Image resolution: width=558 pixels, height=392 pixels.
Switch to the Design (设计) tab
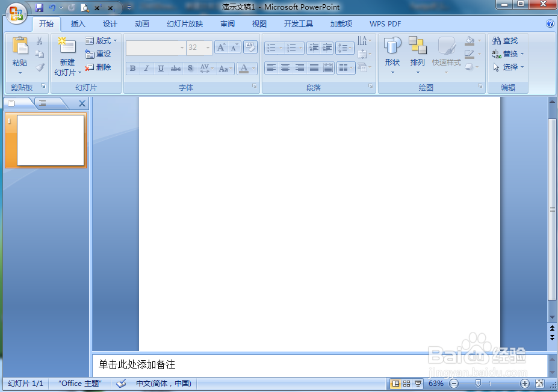click(x=110, y=24)
